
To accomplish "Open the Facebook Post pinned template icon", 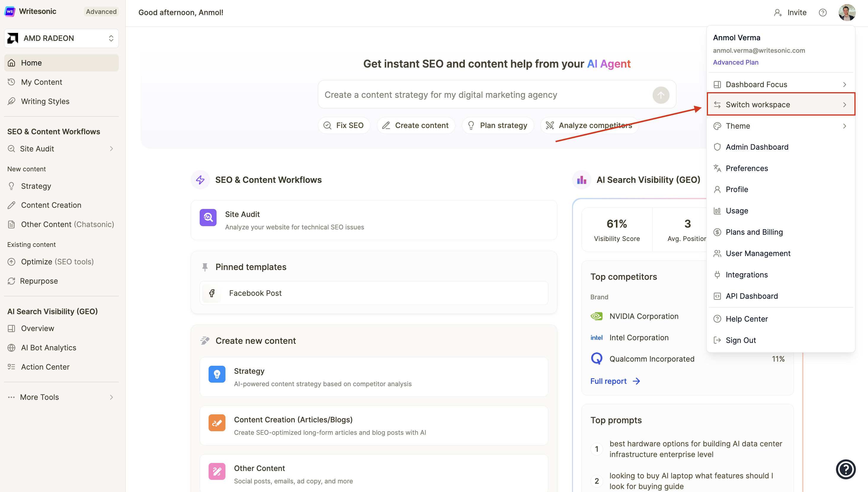I will point(212,293).
